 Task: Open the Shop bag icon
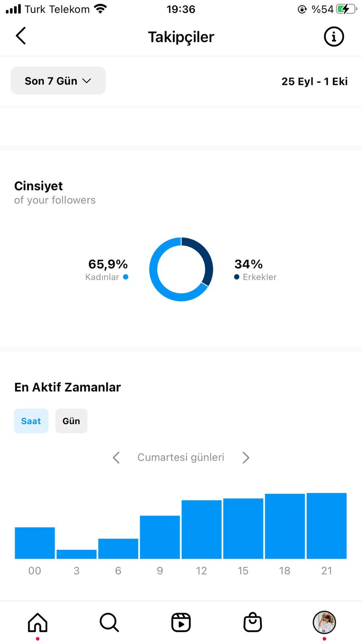tap(253, 622)
